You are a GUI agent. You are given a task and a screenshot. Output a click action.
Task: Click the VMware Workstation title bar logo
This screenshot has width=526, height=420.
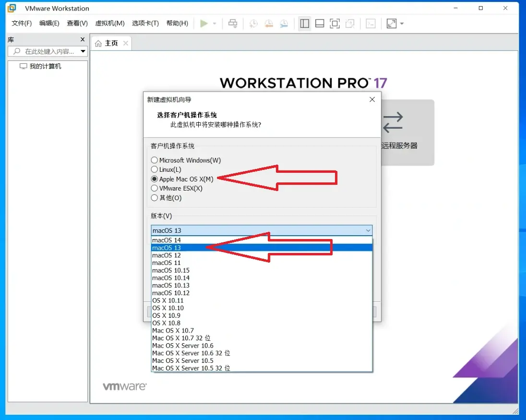coord(12,8)
